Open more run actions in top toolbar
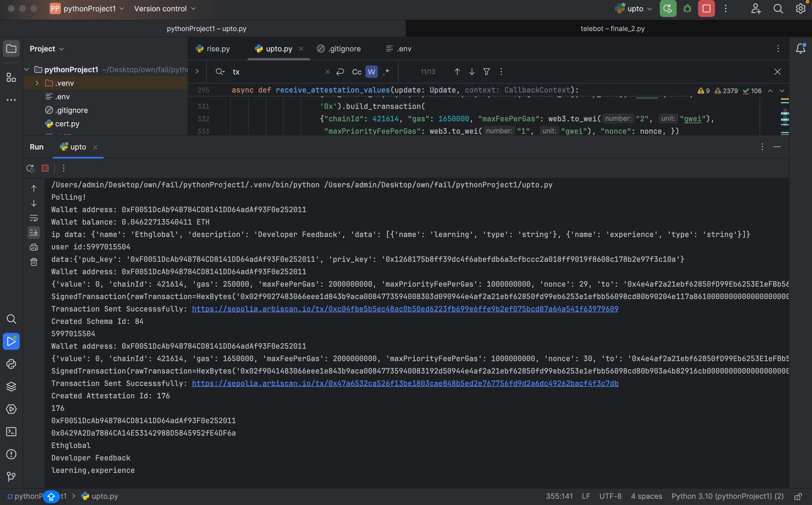812x505 pixels. (725, 9)
